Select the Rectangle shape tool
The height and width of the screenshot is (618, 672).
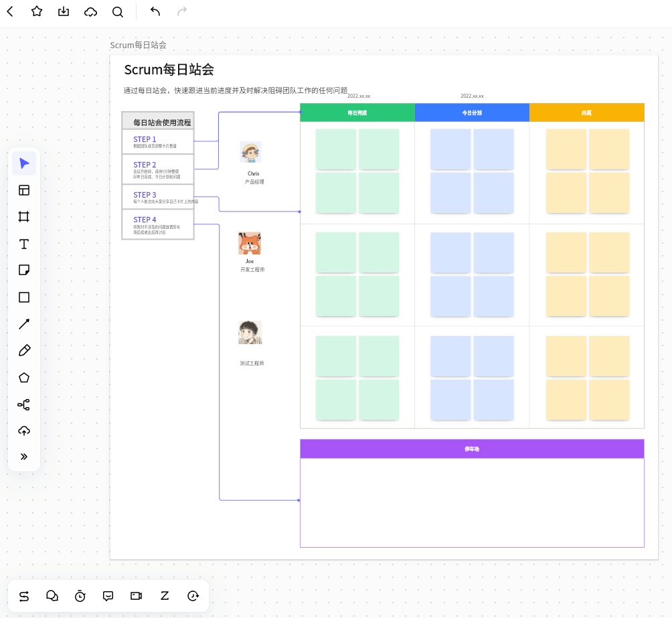pyautogui.click(x=24, y=297)
